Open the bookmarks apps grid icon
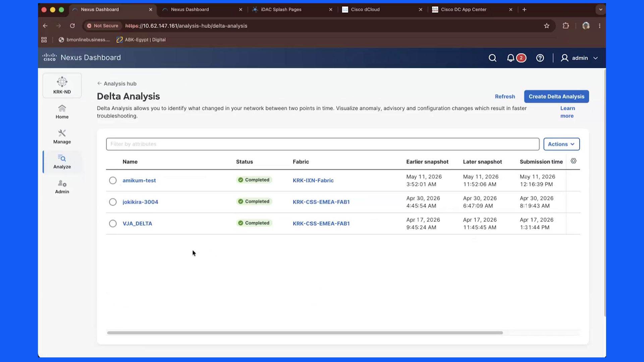644x362 pixels. click(x=44, y=40)
